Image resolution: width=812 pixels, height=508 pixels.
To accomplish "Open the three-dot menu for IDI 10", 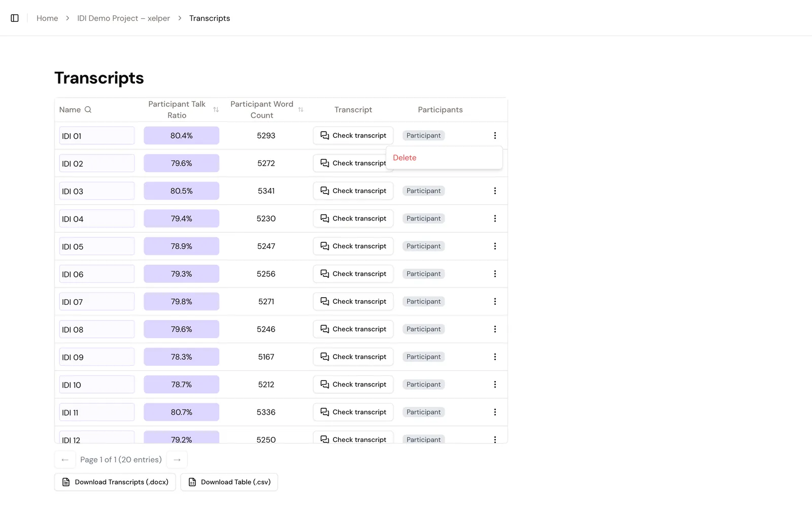I will point(495,385).
